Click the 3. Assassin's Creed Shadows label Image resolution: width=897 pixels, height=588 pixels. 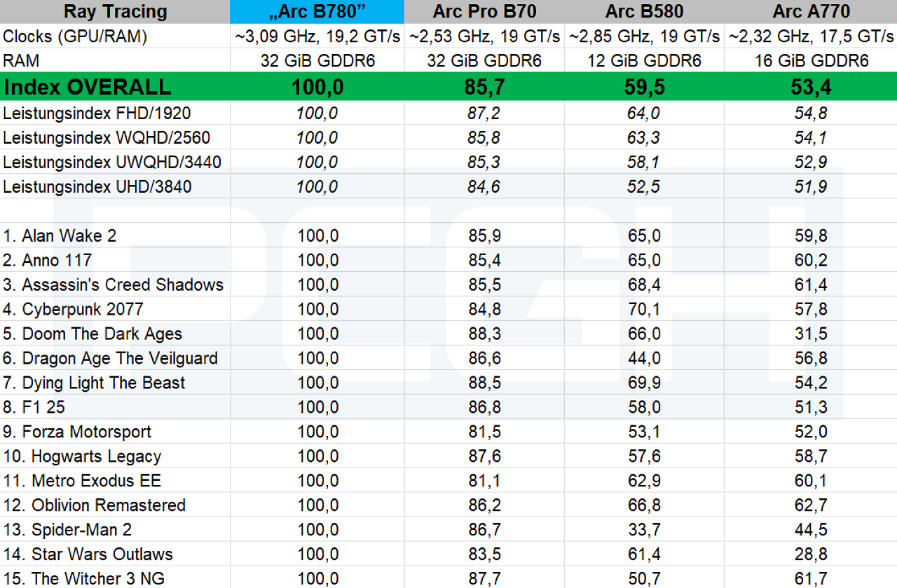pyautogui.click(x=114, y=285)
